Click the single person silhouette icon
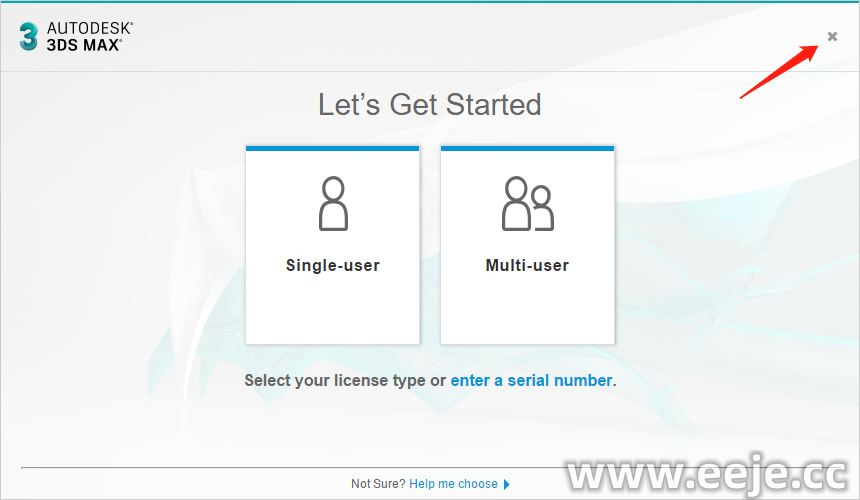 (x=333, y=204)
